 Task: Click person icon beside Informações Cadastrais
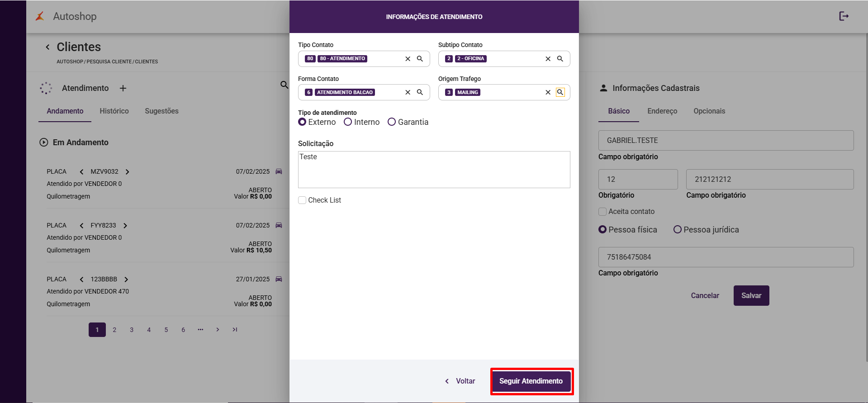point(603,88)
